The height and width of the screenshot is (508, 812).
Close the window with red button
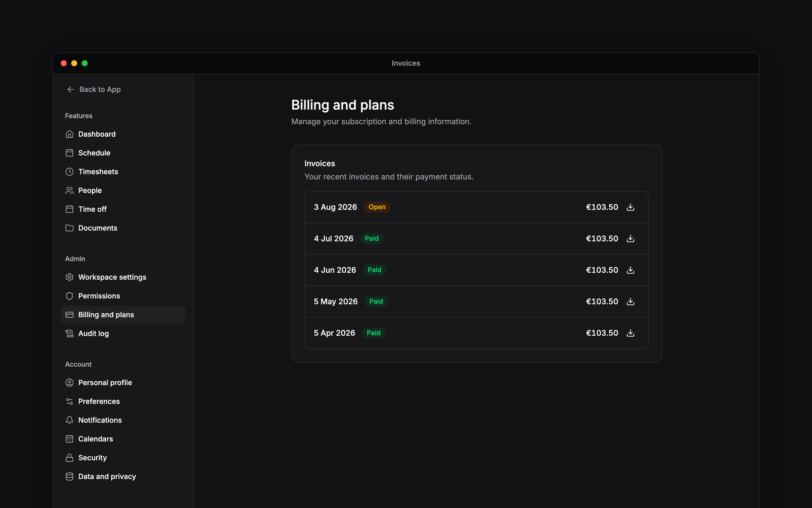coord(64,63)
